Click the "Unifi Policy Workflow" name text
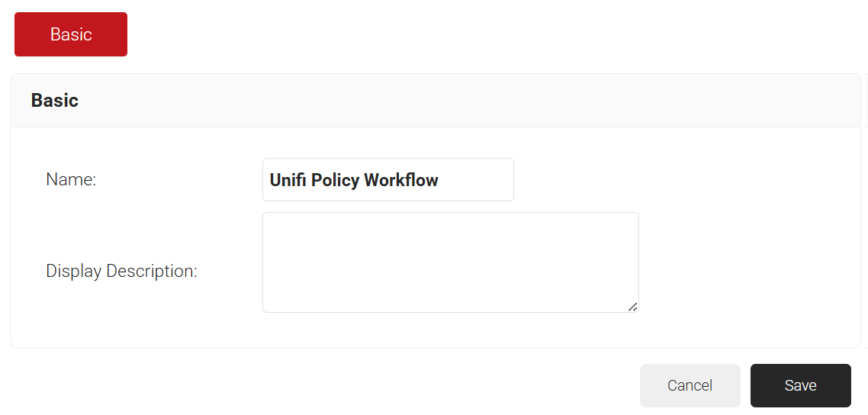 (354, 180)
